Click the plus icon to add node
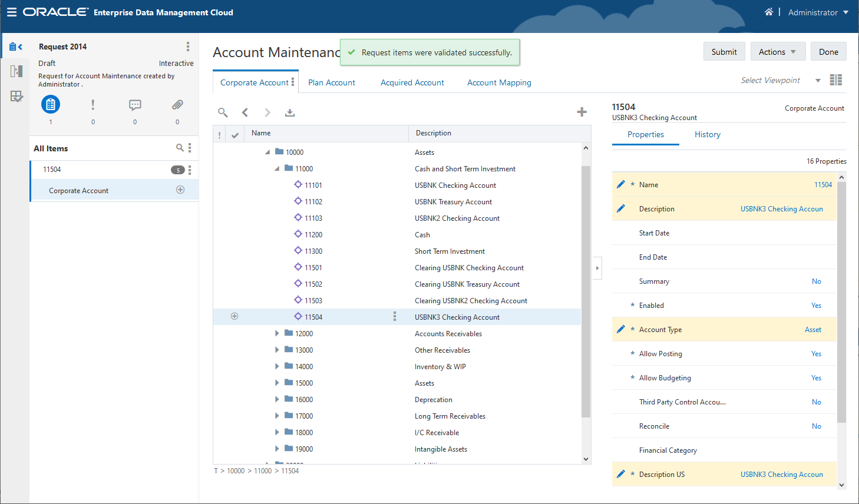859x504 pixels. pos(582,112)
